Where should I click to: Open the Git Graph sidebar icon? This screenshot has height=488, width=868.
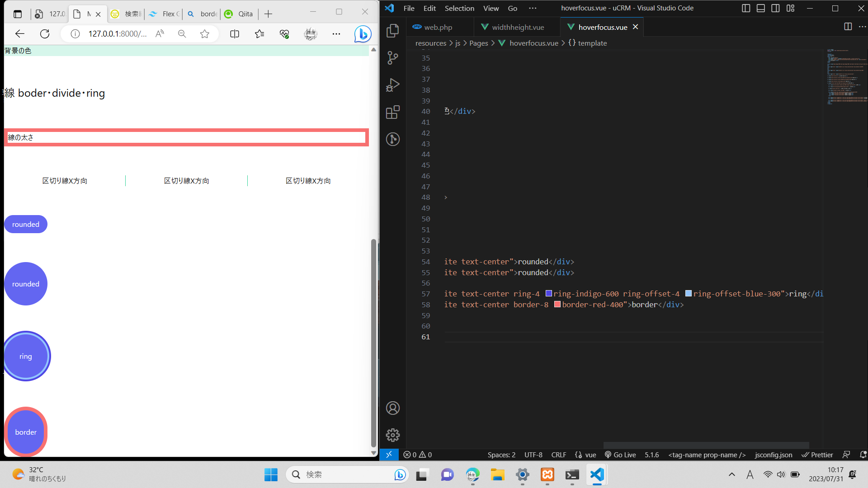click(x=392, y=139)
